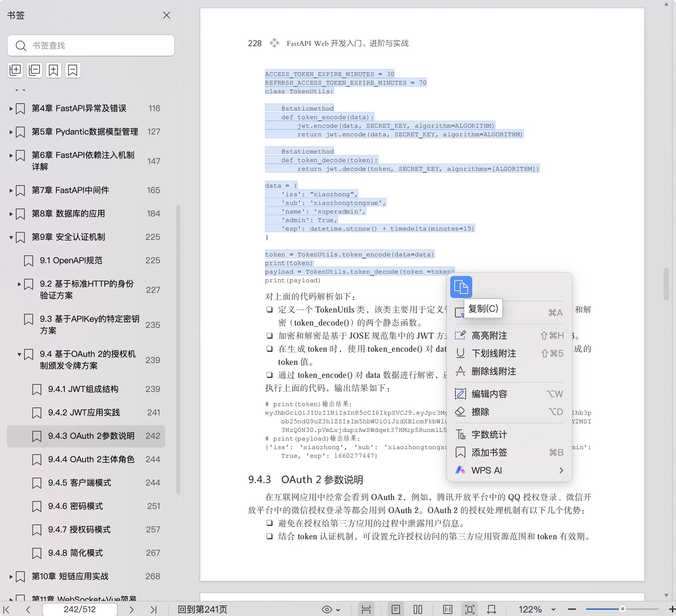
Task: Jump to 9.4.5 客户端模式
Action: pyautogui.click(x=86, y=483)
